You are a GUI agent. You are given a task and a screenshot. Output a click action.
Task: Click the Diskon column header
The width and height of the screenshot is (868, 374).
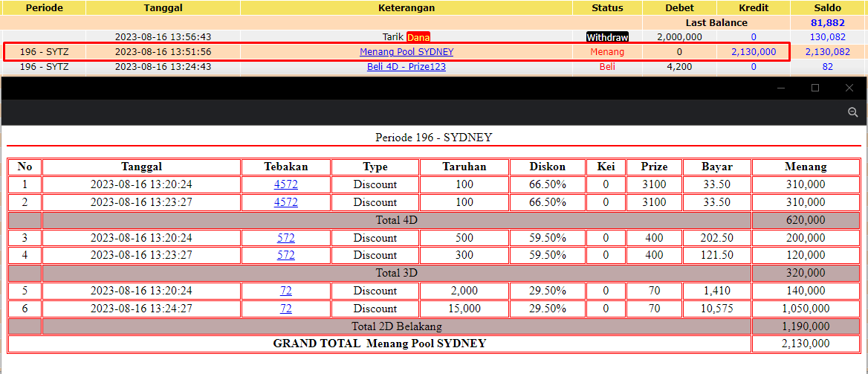point(547,167)
